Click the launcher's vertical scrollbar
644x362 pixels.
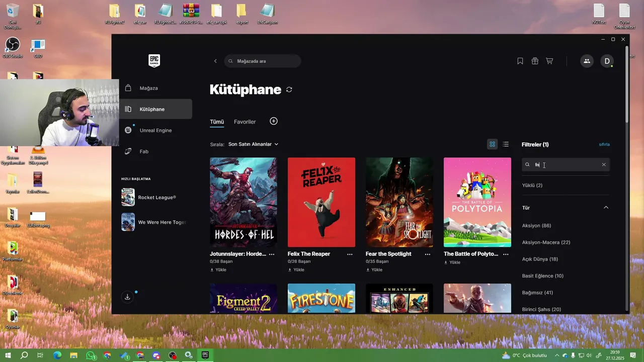click(x=626, y=84)
